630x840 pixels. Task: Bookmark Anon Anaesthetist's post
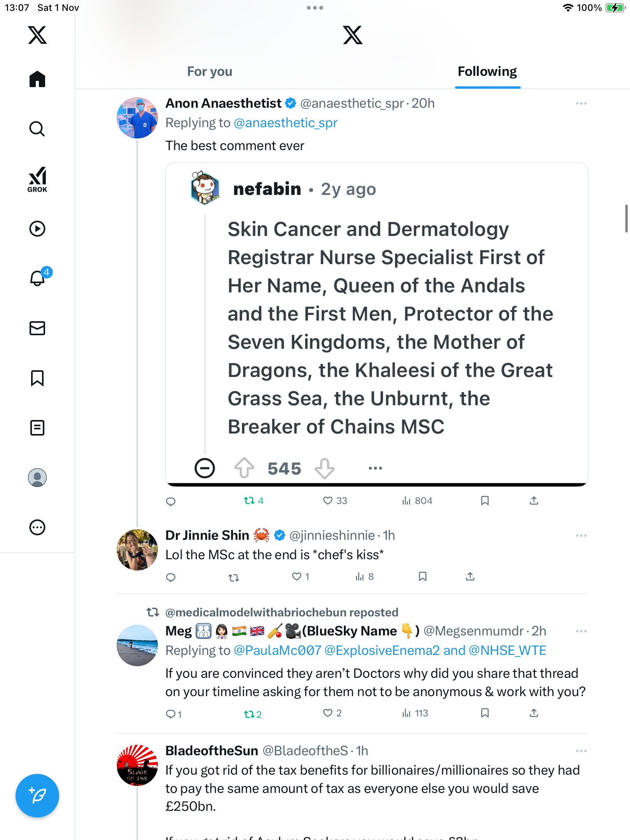[x=485, y=500]
